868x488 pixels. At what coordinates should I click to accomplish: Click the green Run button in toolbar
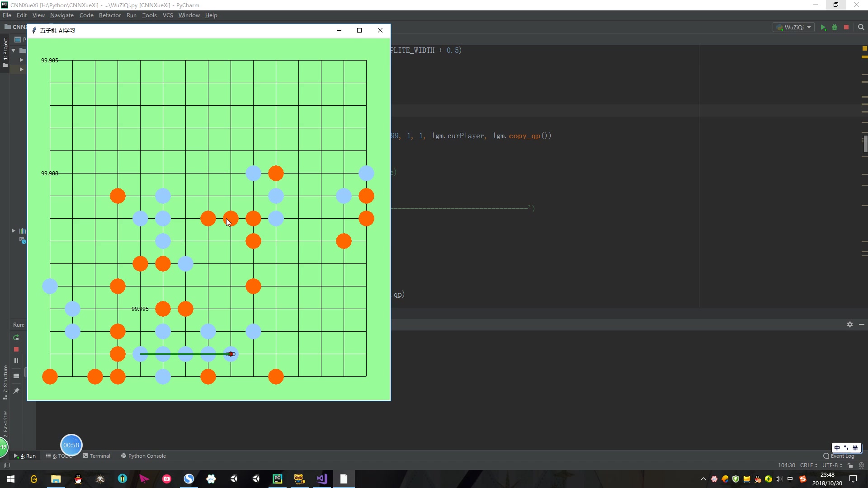point(823,28)
